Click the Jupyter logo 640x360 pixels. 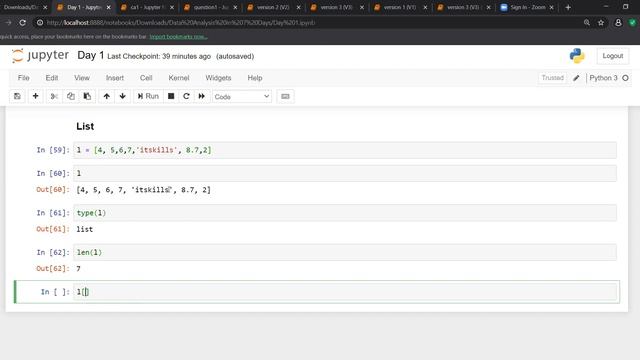pyautogui.click(x=40, y=56)
